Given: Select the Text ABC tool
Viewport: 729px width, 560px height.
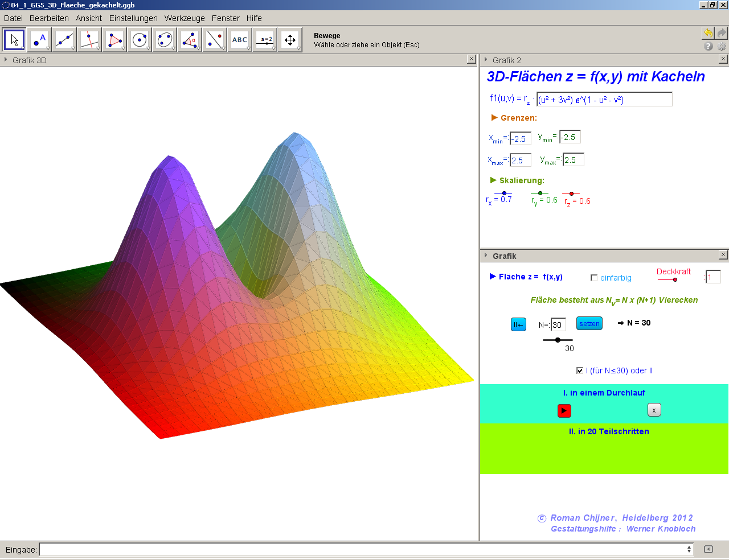Looking at the screenshot, I should tap(240, 40).
